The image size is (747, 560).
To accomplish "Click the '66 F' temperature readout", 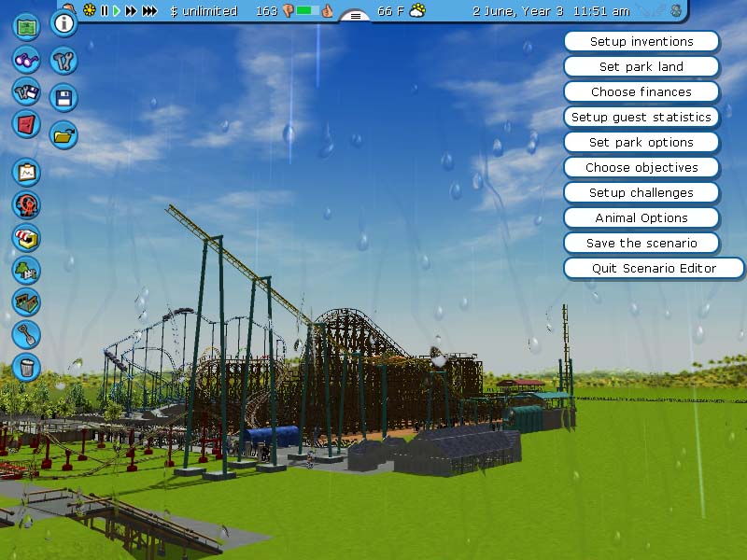I will click(390, 11).
